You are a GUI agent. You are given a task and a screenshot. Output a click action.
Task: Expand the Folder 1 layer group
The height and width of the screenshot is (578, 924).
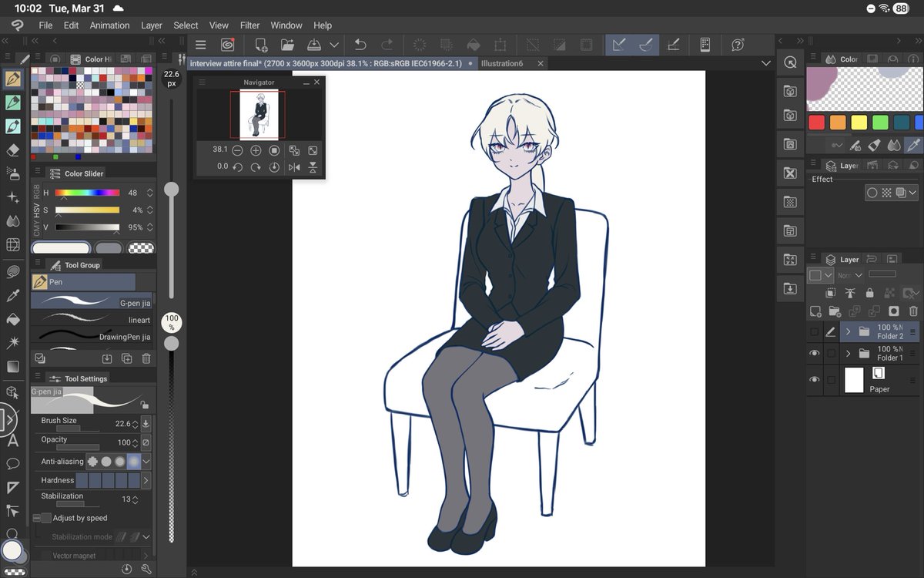(848, 354)
